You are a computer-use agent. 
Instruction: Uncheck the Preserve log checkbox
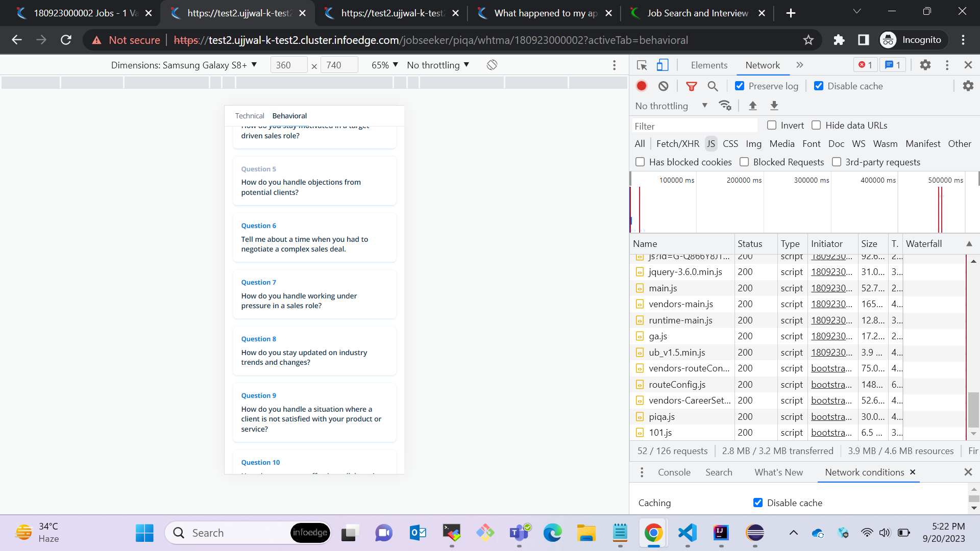coord(740,86)
